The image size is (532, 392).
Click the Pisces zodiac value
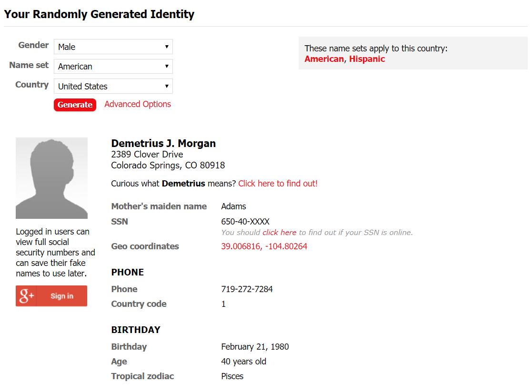[232, 376]
